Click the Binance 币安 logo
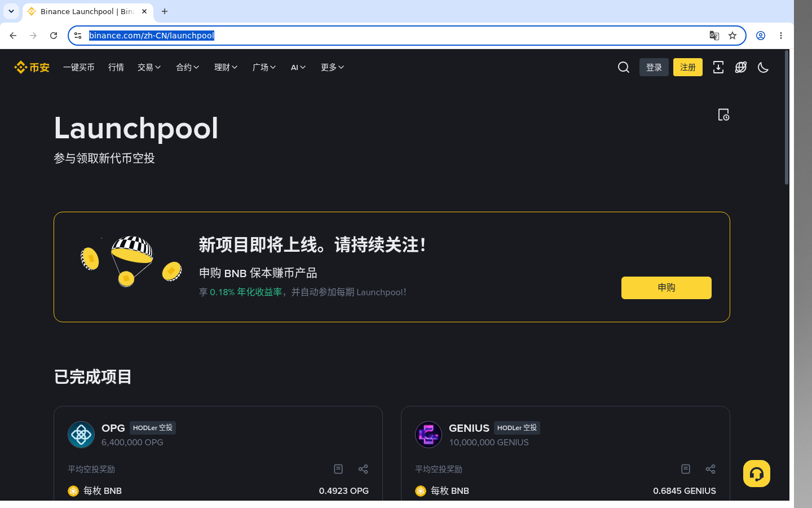 pos(32,67)
